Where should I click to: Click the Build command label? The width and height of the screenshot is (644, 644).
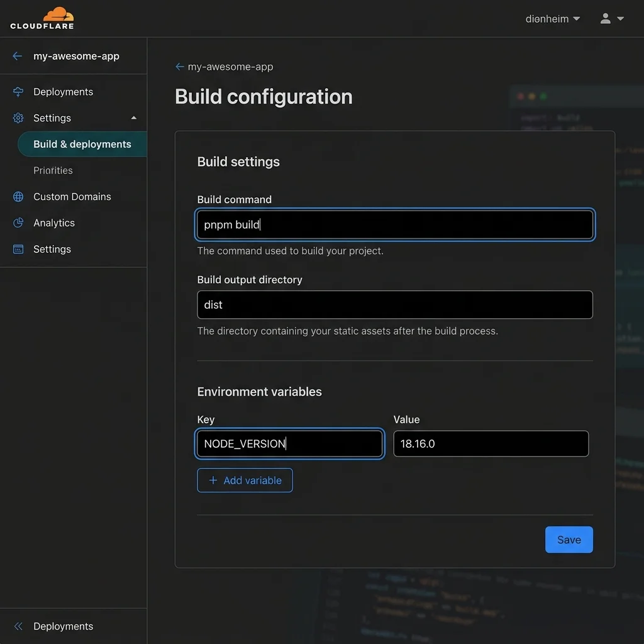(234, 199)
